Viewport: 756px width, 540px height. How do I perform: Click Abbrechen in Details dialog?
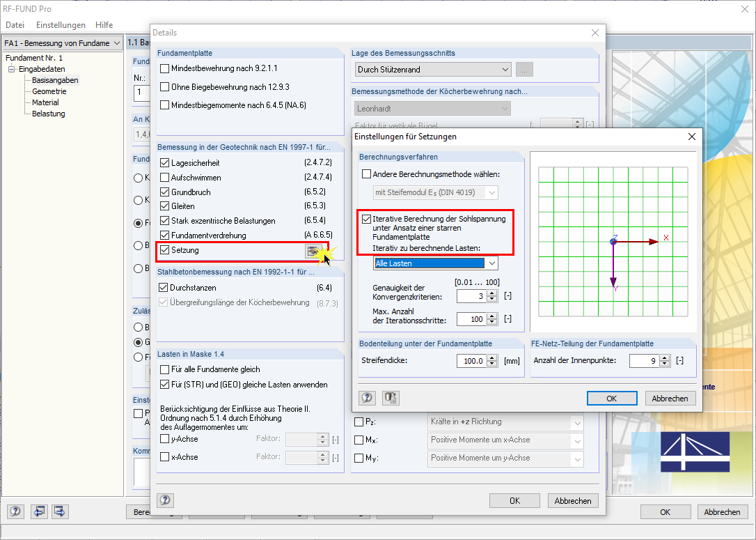coord(573,501)
